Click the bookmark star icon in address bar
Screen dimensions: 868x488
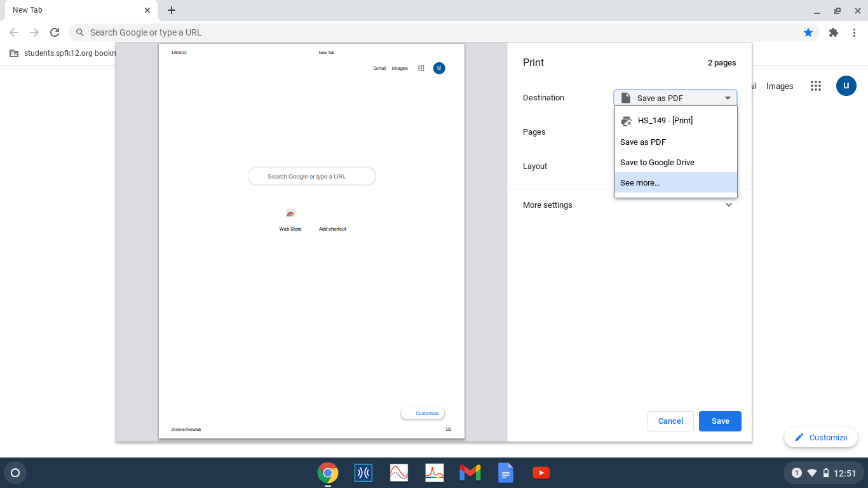pyautogui.click(x=808, y=32)
